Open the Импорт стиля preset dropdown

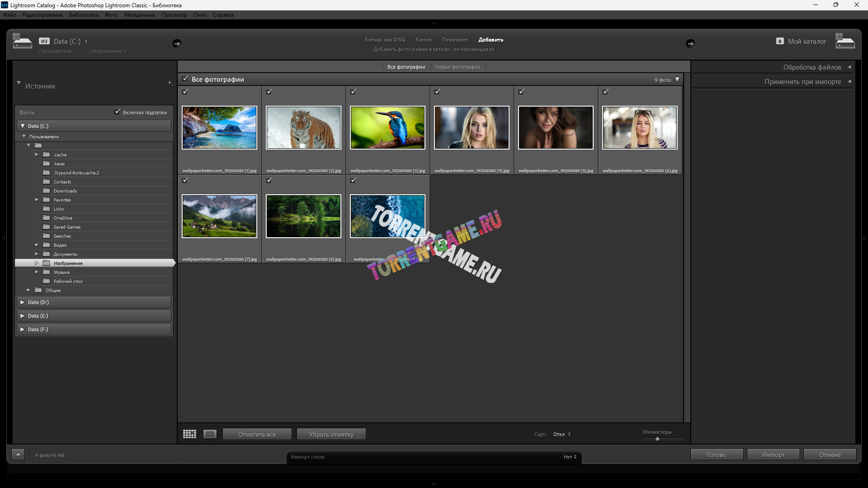click(570, 457)
